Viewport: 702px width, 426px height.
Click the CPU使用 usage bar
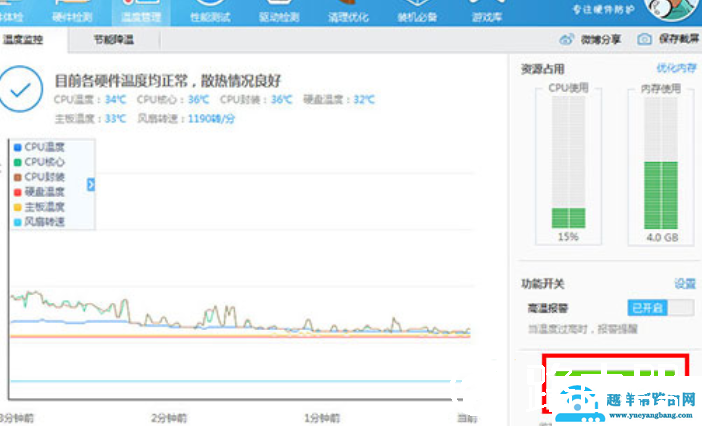[568, 162]
